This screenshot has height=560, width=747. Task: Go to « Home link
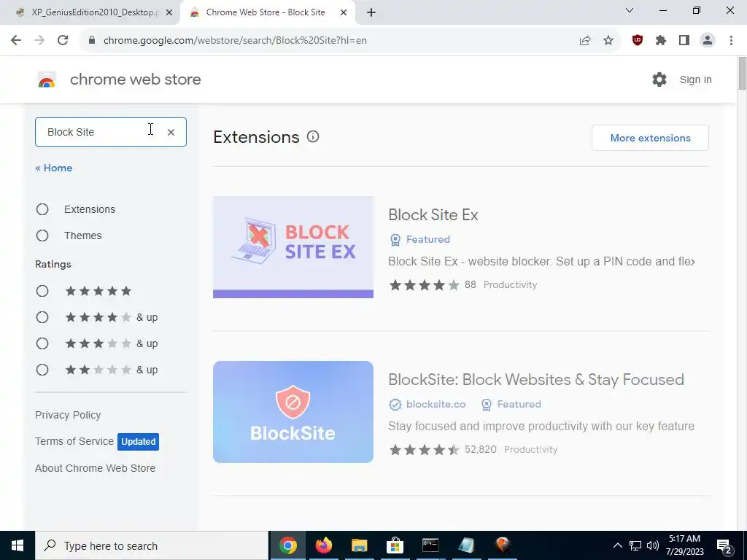[x=54, y=168]
